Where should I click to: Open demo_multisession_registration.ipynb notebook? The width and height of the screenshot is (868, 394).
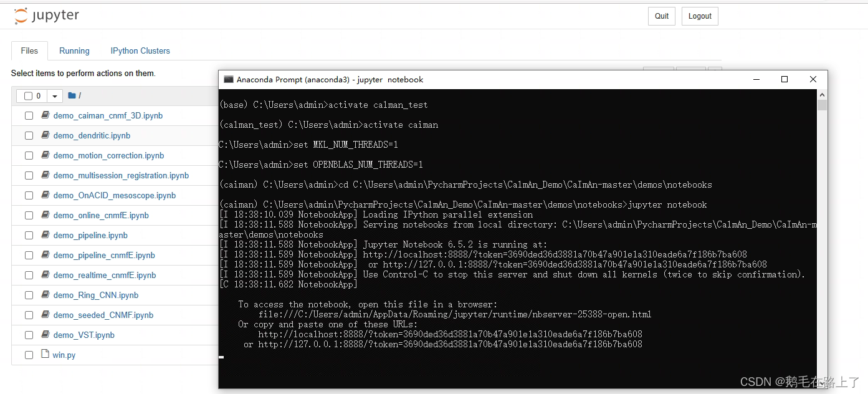coord(121,176)
